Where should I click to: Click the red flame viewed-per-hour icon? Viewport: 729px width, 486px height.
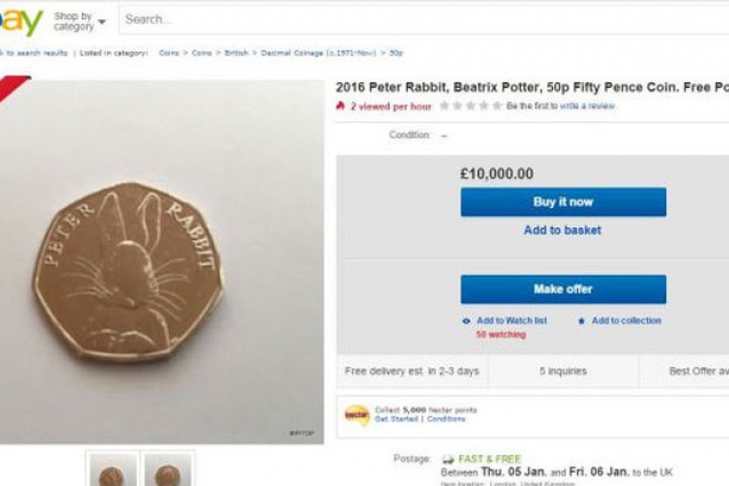pos(340,106)
